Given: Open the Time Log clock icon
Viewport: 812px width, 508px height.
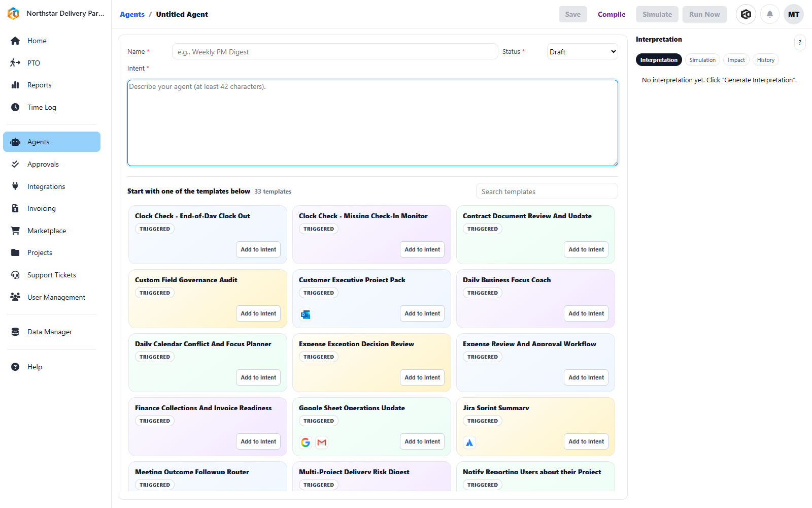Looking at the screenshot, I should (x=15, y=107).
